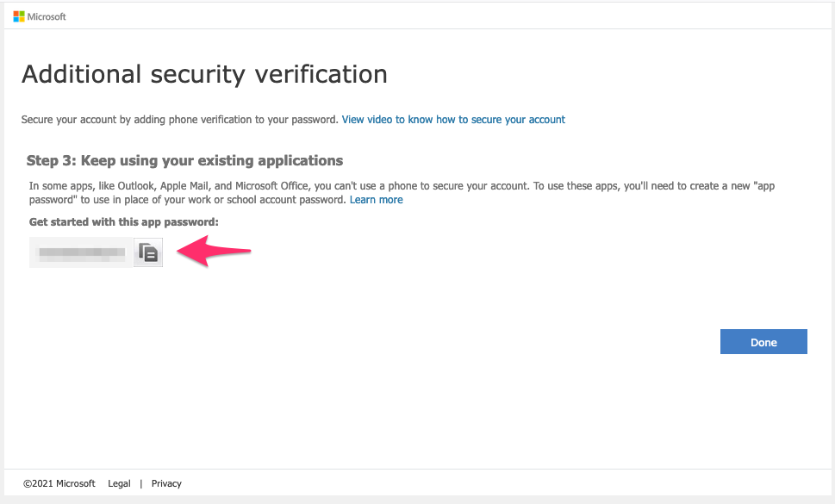Viewport: 835px width, 504px height.
Task: Click the pipe separator between Legal and Privacy
Action: click(141, 483)
